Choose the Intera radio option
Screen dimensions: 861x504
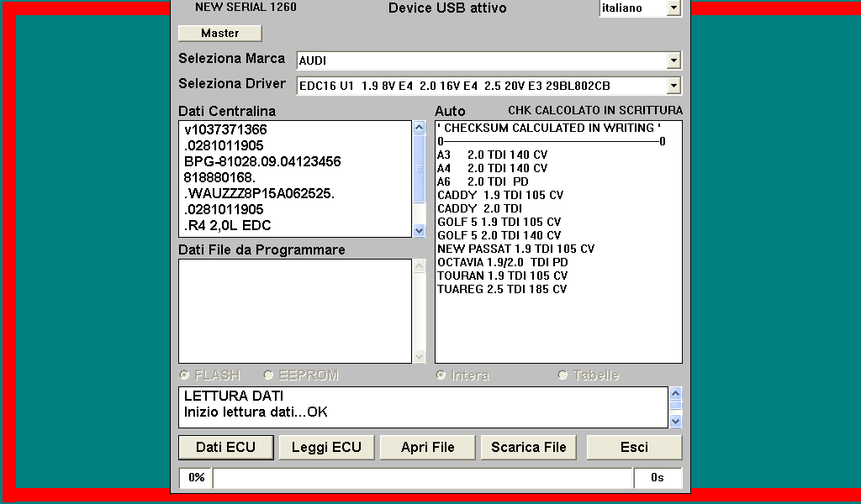point(441,375)
